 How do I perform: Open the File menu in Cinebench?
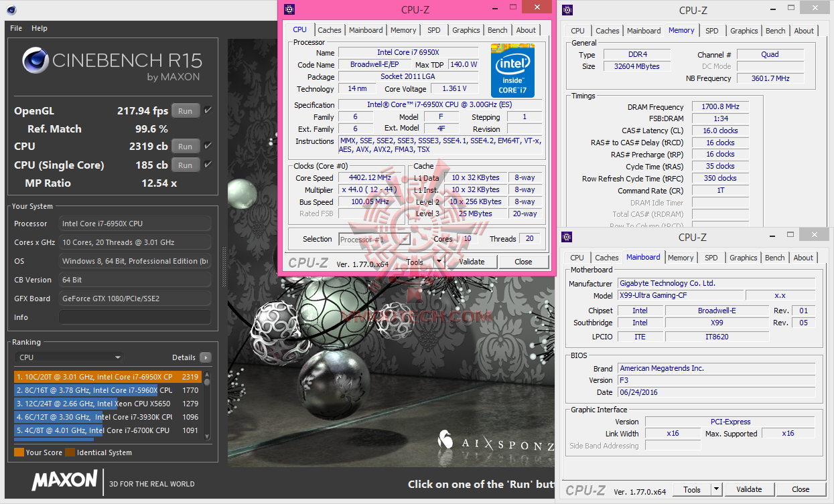pyautogui.click(x=16, y=28)
